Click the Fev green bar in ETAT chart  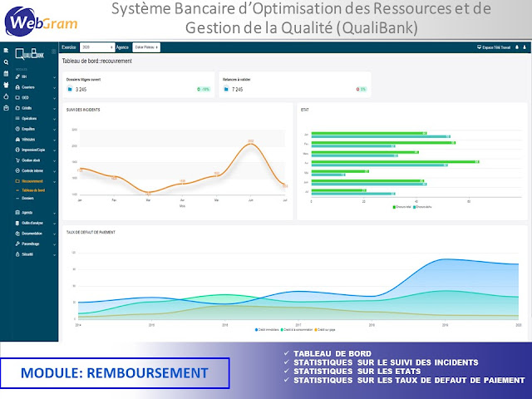click(x=383, y=143)
